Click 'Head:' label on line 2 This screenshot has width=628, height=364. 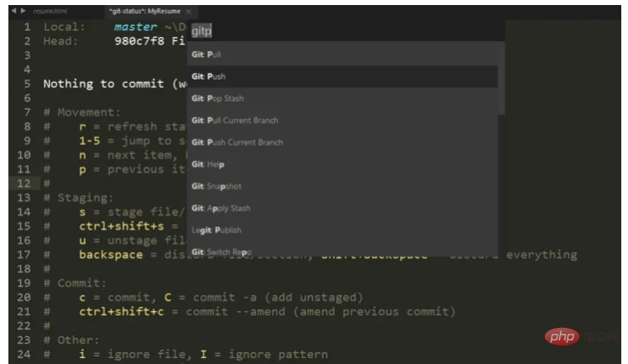(60, 41)
